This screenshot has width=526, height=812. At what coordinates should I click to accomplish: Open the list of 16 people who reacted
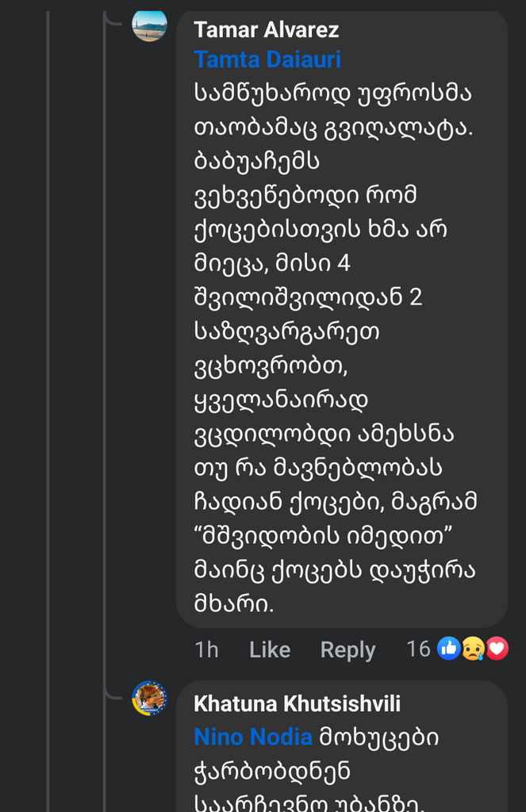click(x=417, y=649)
